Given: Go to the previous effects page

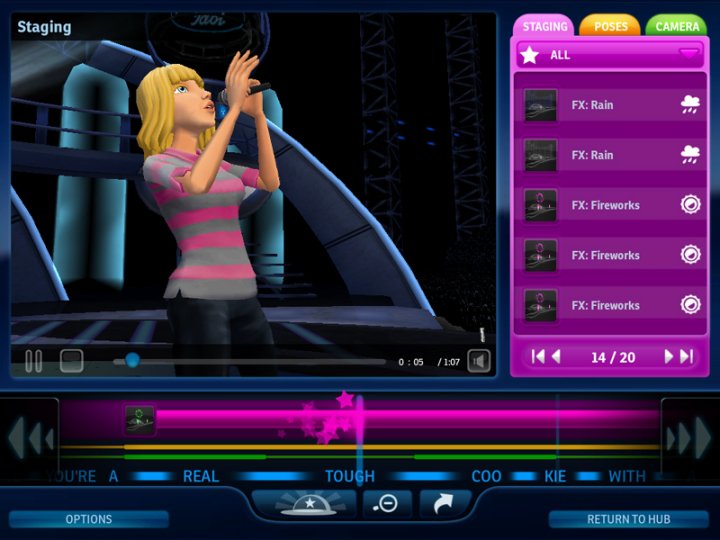Looking at the screenshot, I should coord(557,357).
